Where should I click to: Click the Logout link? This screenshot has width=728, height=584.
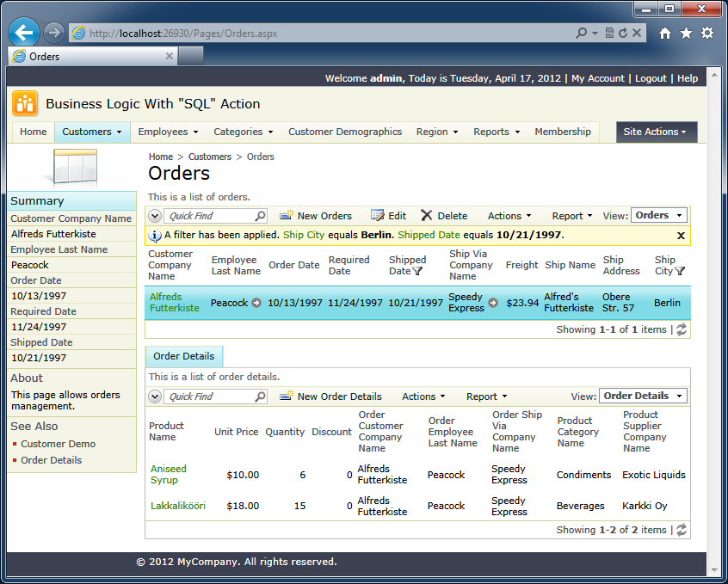[x=651, y=78]
